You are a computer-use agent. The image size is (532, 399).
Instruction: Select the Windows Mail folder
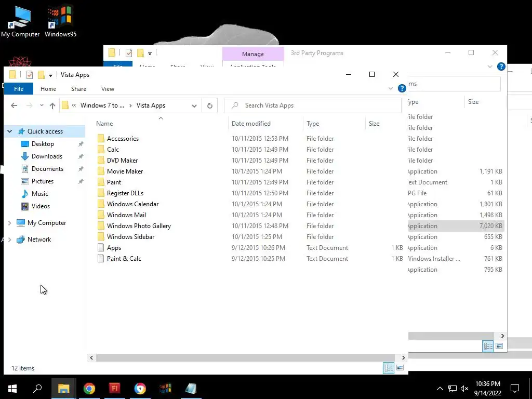(126, 215)
